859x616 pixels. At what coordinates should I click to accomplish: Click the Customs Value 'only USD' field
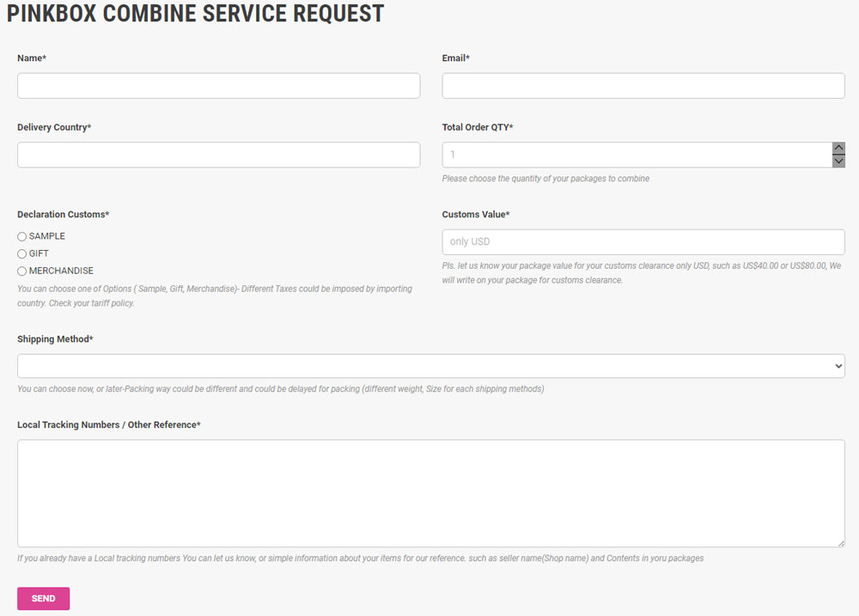coord(643,241)
